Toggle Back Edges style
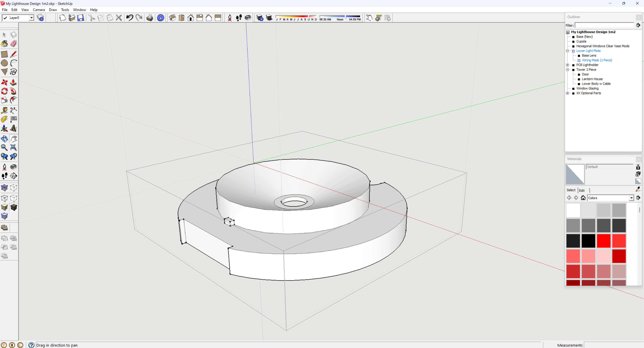Viewport: 644px width, 348px height. 13,188
